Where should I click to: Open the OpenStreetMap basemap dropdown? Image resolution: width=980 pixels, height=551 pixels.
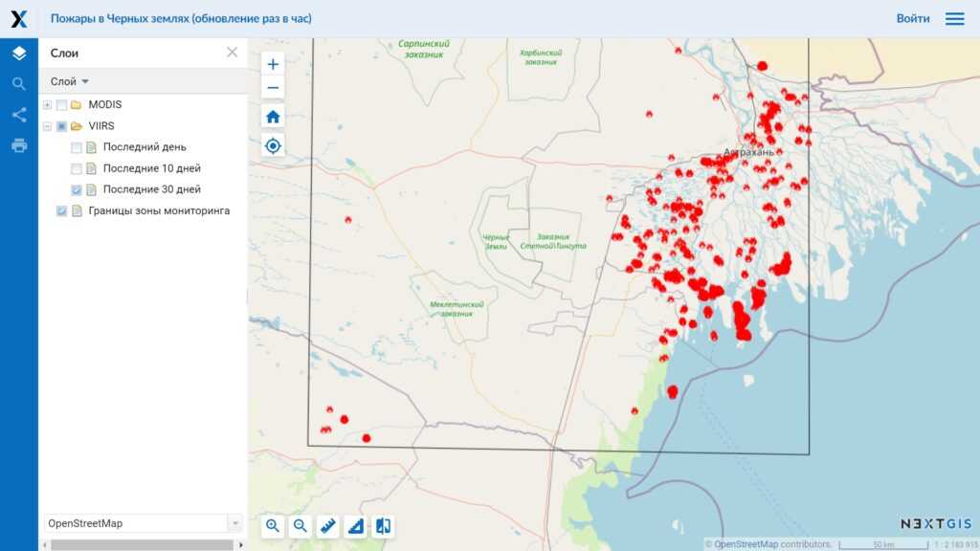point(234,523)
